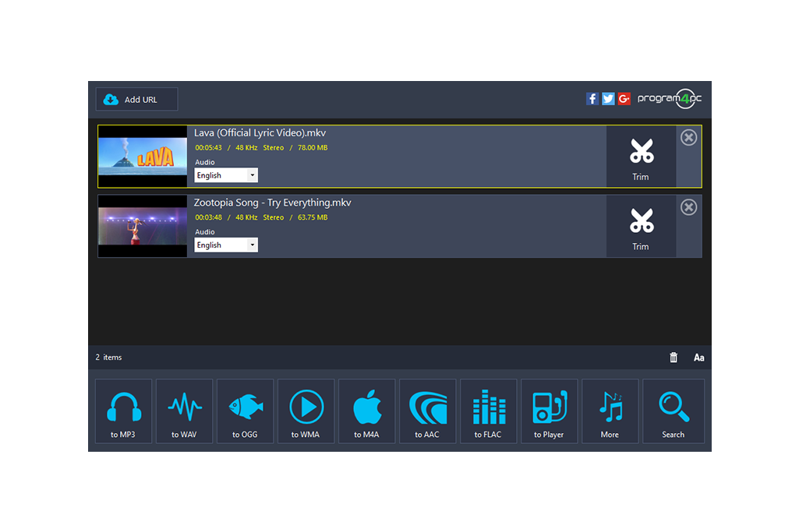The width and height of the screenshot is (799, 532).
Task: Click the Add URL button
Action: click(136, 99)
